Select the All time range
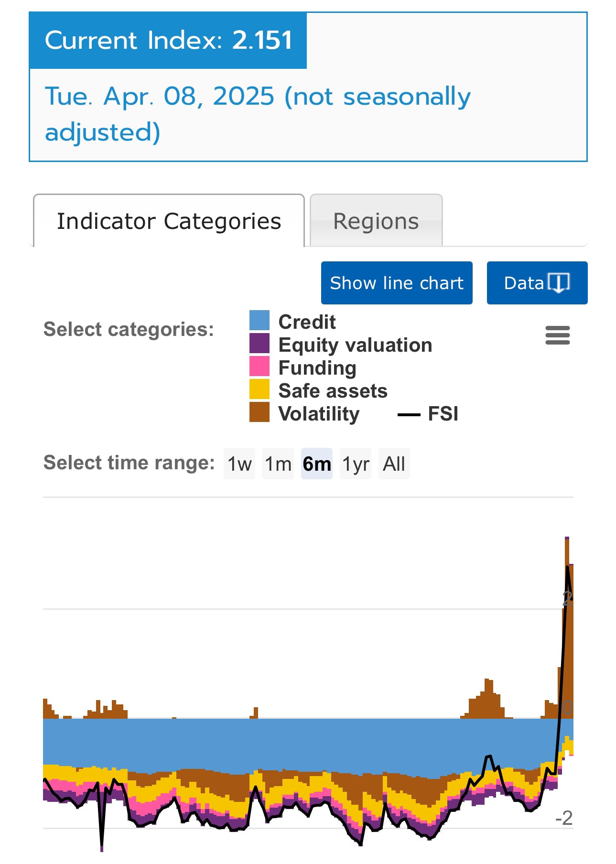The height and width of the screenshot is (864, 616). pos(394,464)
